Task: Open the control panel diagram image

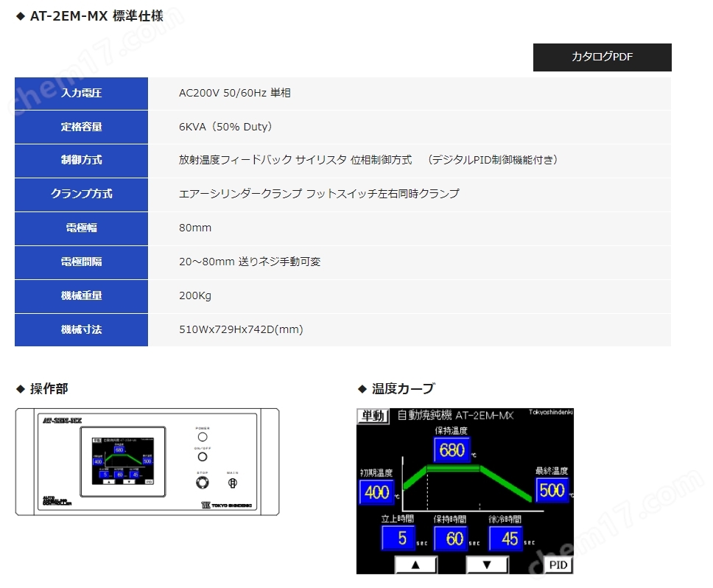Action: click(x=147, y=461)
